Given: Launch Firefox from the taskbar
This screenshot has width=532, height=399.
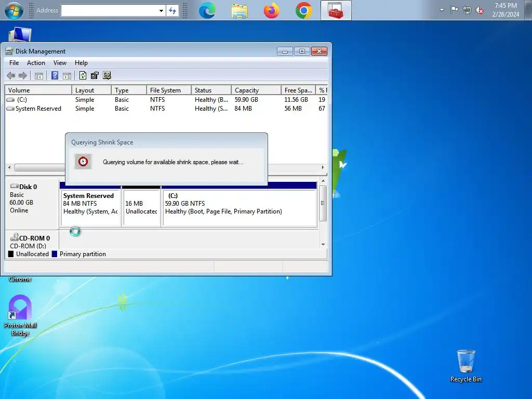Looking at the screenshot, I should tap(271, 10).
